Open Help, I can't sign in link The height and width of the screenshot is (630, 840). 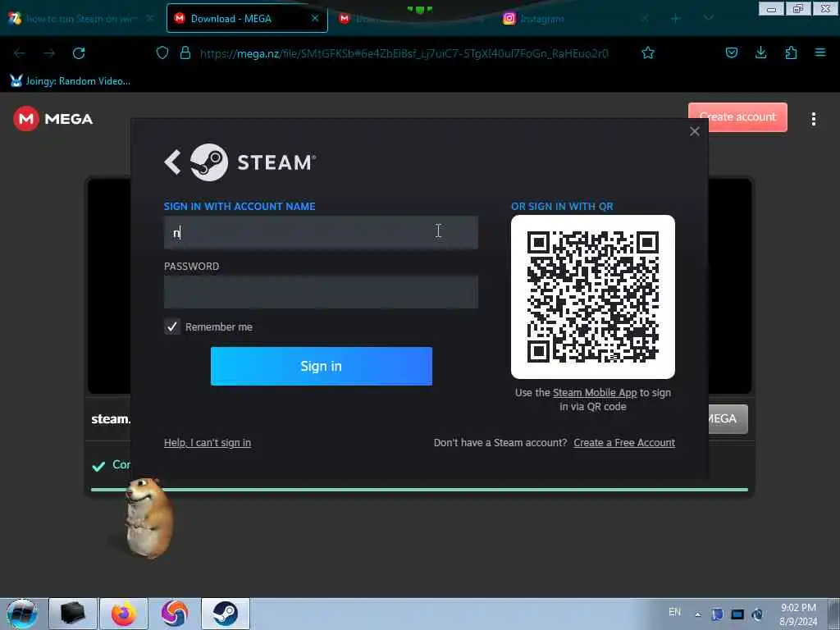tap(208, 442)
